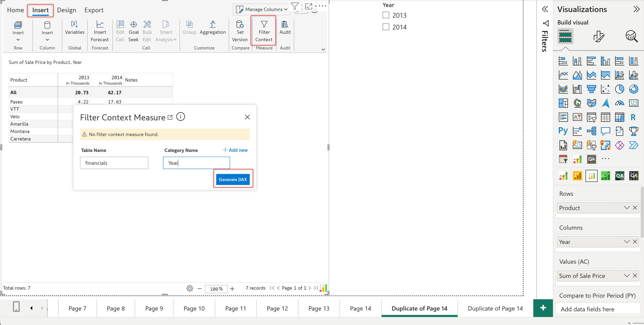
Task: Open the Variables tool in ribbon
Action: 75,25
